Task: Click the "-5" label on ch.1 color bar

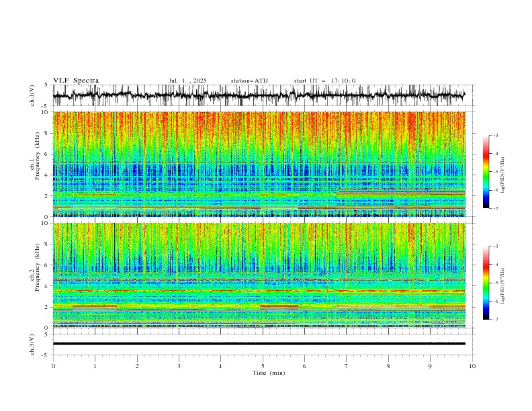Action: point(496,172)
